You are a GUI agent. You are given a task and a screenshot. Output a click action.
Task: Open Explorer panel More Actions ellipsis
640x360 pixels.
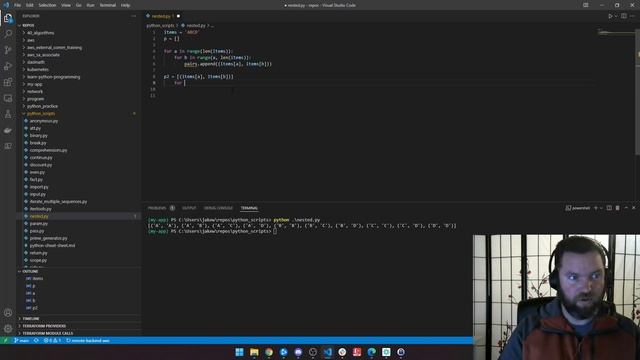point(133,16)
